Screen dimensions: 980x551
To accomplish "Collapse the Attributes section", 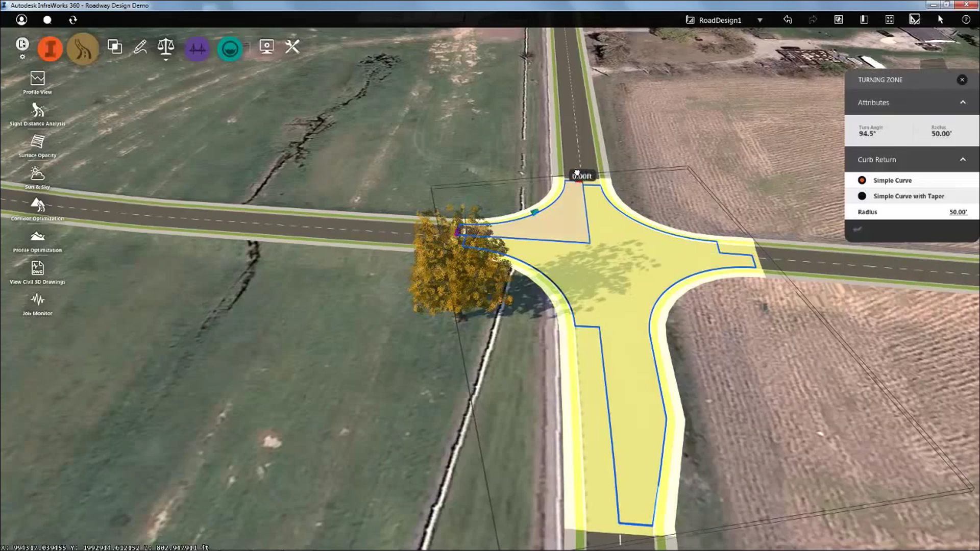I will pyautogui.click(x=963, y=102).
